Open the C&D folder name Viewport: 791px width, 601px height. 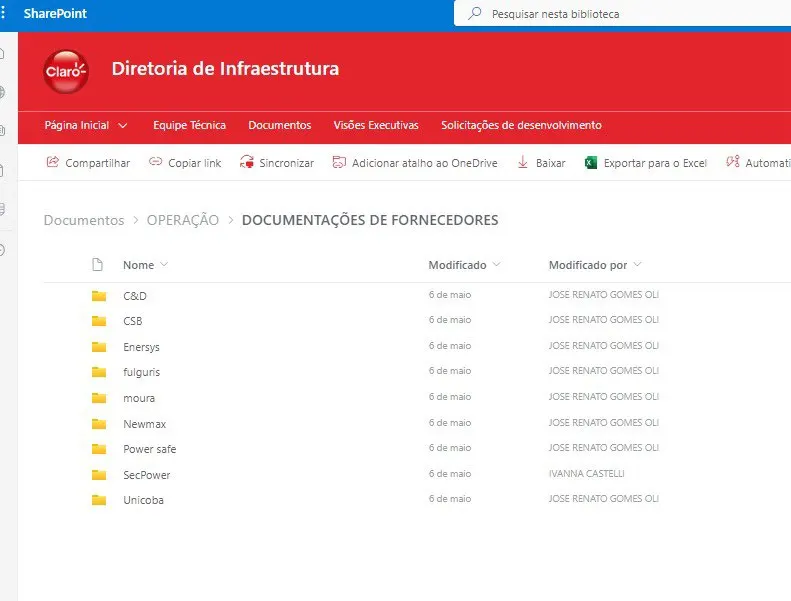click(x=135, y=296)
